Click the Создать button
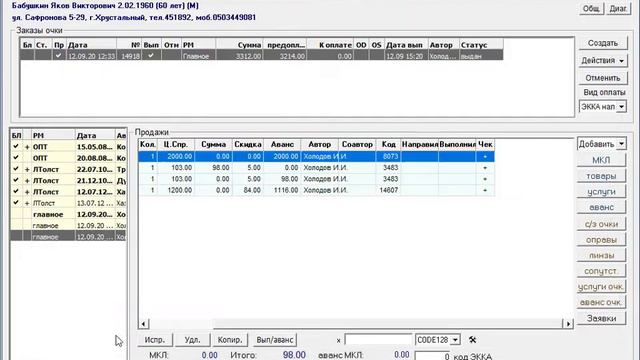 603,43
